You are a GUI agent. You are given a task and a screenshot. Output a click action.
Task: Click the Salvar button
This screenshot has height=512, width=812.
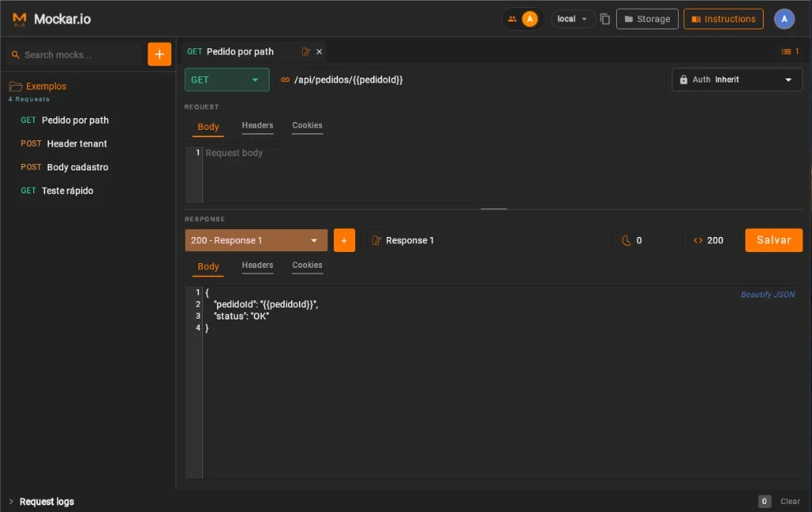coord(774,240)
